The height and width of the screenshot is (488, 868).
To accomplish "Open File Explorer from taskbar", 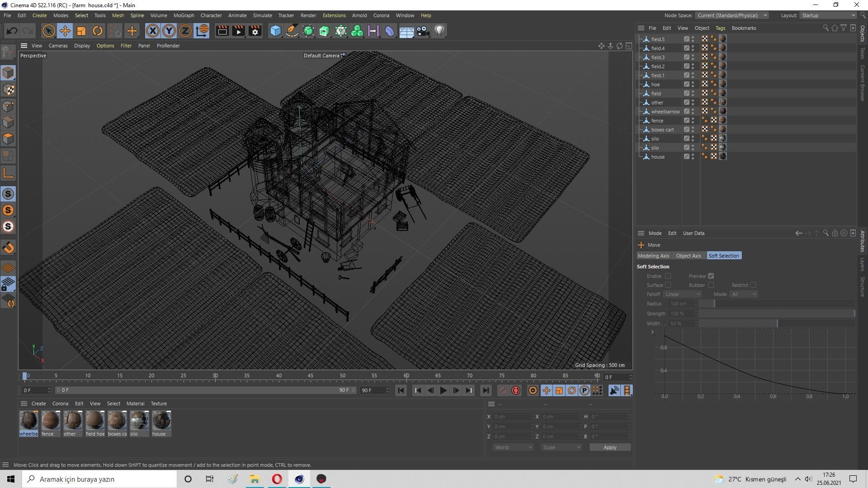I will pyautogui.click(x=255, y=479).
